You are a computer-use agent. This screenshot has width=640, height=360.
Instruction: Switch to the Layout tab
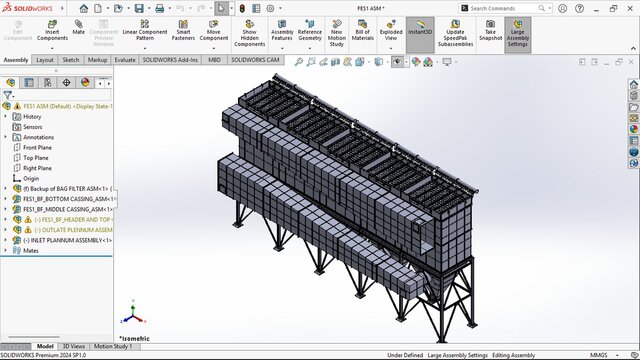(45, 60)
